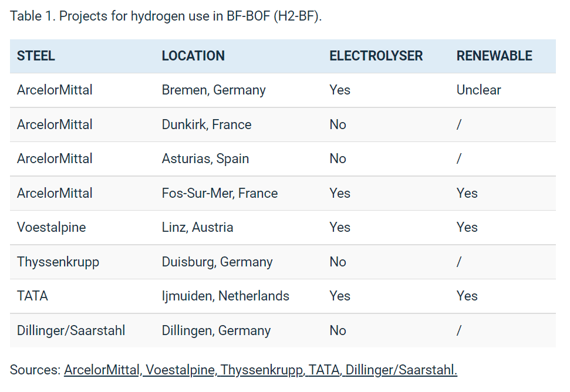The height and width of the screenshot is (392, 570).
Task: Open the Dillinger/Saarstahl source link
Action: (402, 370)
